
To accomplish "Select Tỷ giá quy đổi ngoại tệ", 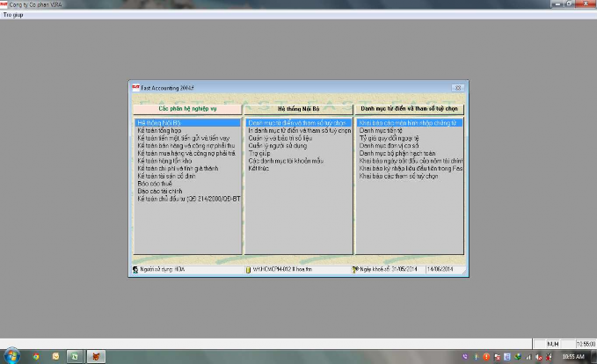I will coord(387,136).
